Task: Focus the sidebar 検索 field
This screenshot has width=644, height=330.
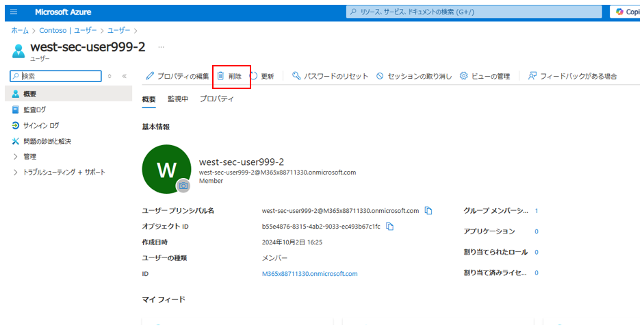Action: 56,76
